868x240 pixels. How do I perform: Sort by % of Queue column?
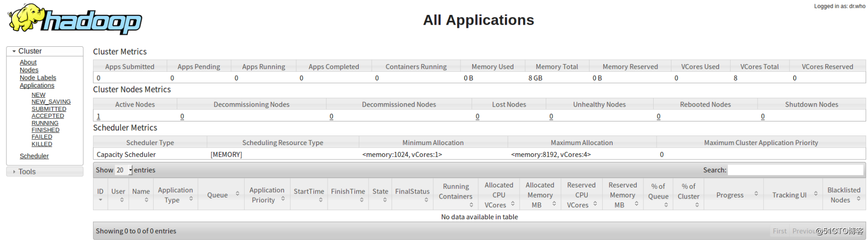coord(658,195)
